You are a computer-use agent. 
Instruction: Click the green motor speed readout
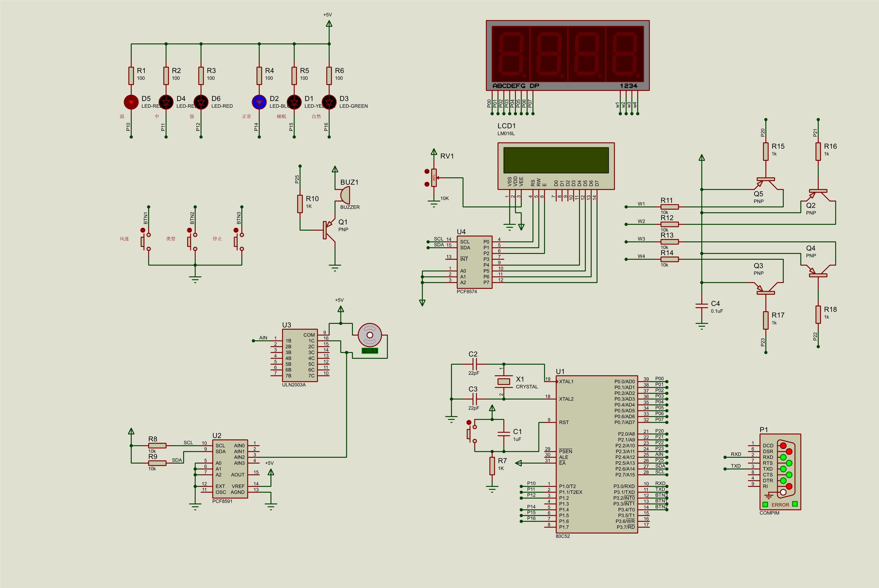pos(370,351)
